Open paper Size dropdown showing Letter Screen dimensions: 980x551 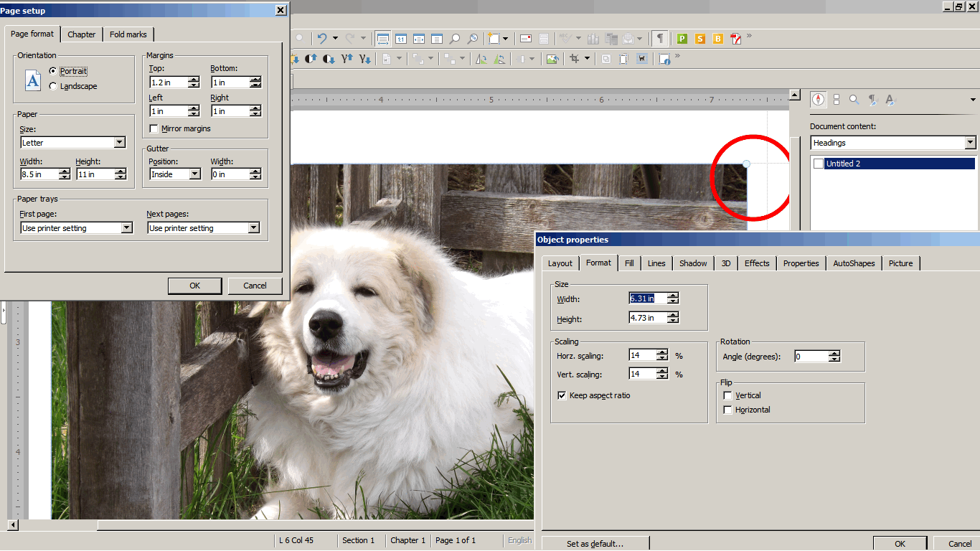click(119, 143)
